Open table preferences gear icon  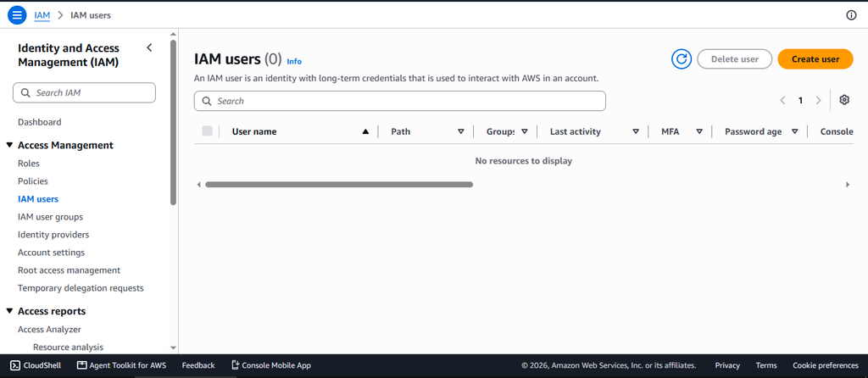tap(844, 100)
